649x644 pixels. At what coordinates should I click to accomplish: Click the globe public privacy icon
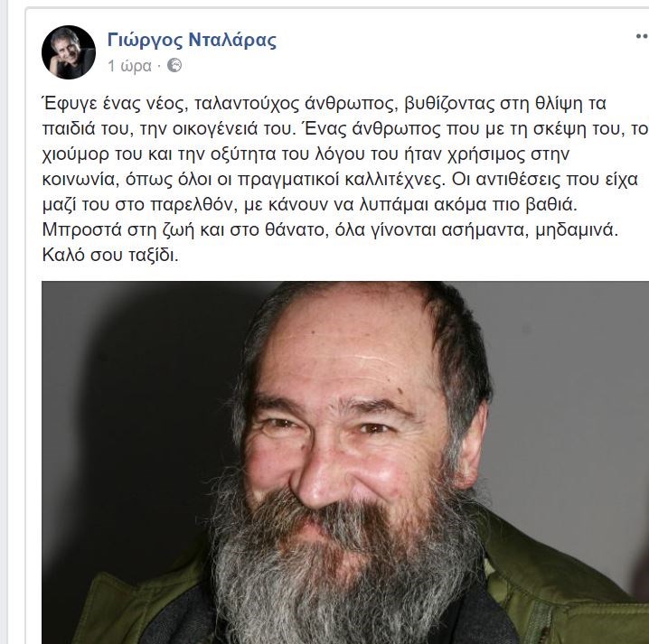pos(174,65)
